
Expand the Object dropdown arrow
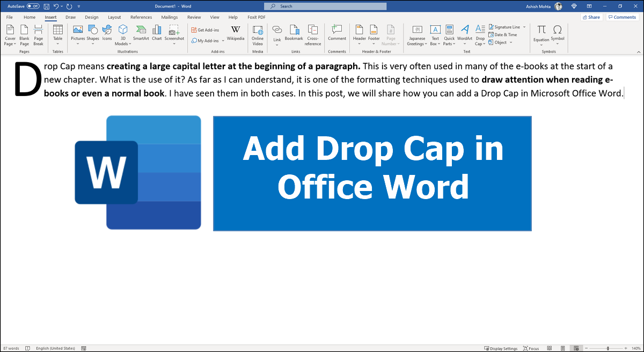point(511,42)
